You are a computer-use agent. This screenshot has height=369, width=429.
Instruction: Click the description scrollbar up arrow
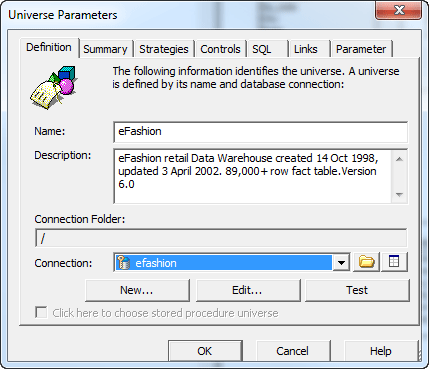399,159
